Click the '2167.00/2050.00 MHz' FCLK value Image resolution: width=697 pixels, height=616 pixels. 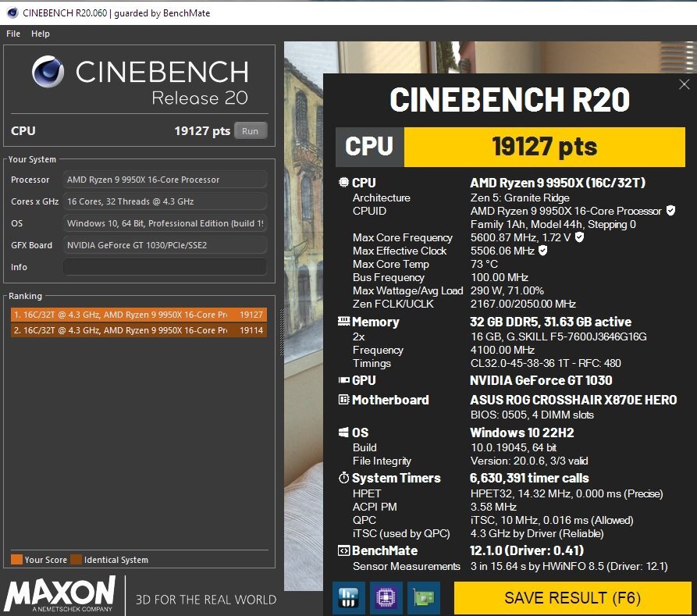(x=523, y=304)
